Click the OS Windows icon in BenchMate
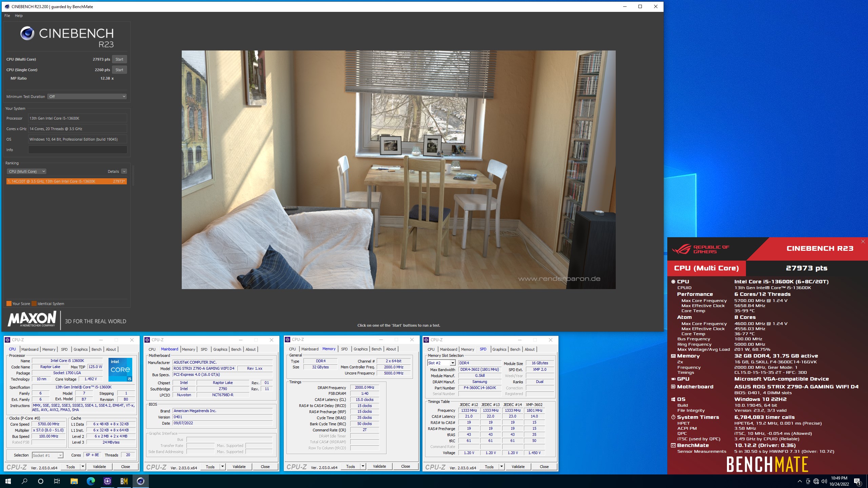Image resolution: width=868 pixels, height=488 pixels. coord(673,399)
